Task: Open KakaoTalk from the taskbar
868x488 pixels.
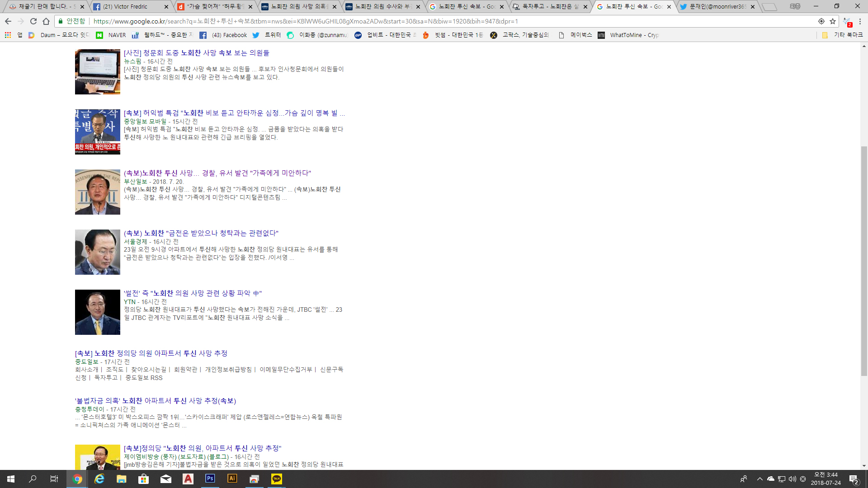Action: tap(277, 479)
